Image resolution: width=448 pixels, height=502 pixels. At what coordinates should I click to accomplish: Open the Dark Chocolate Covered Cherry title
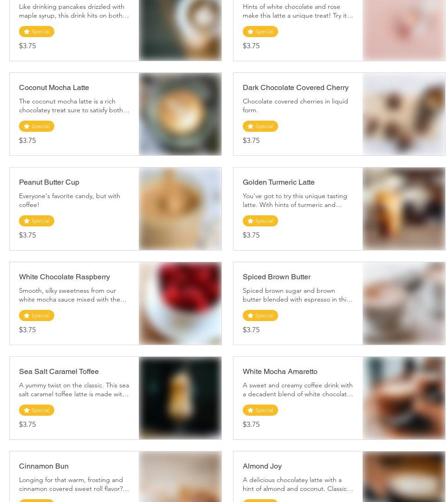click(295, 87)
